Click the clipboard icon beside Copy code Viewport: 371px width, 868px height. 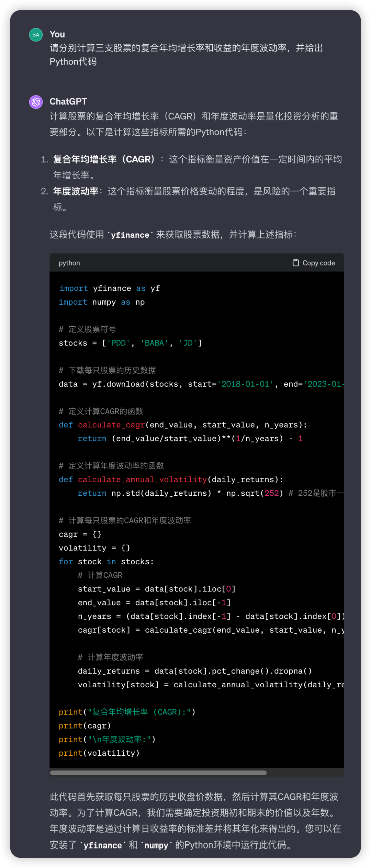click(295, 263)
